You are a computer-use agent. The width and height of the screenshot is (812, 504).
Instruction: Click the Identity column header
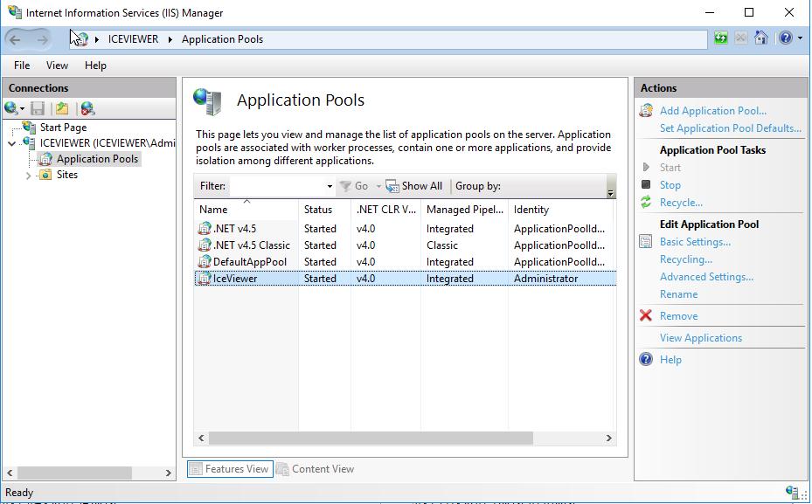point(561,210)
